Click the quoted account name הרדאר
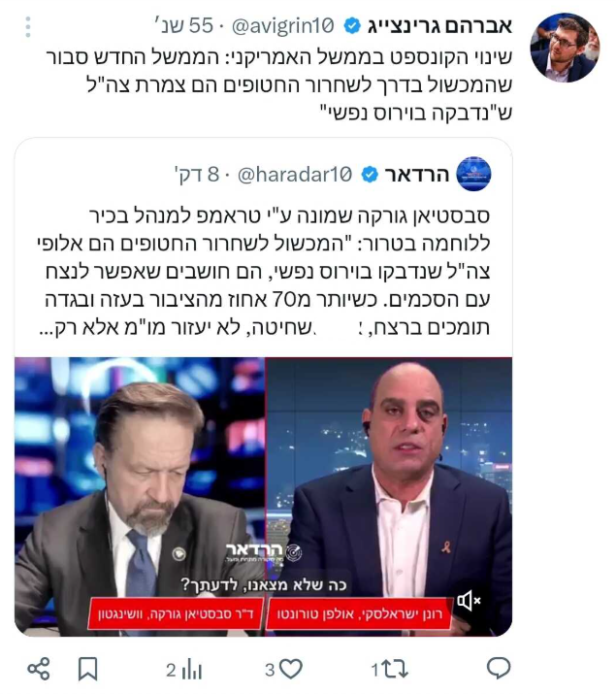 pyautogui.click(x=416, y=175)
